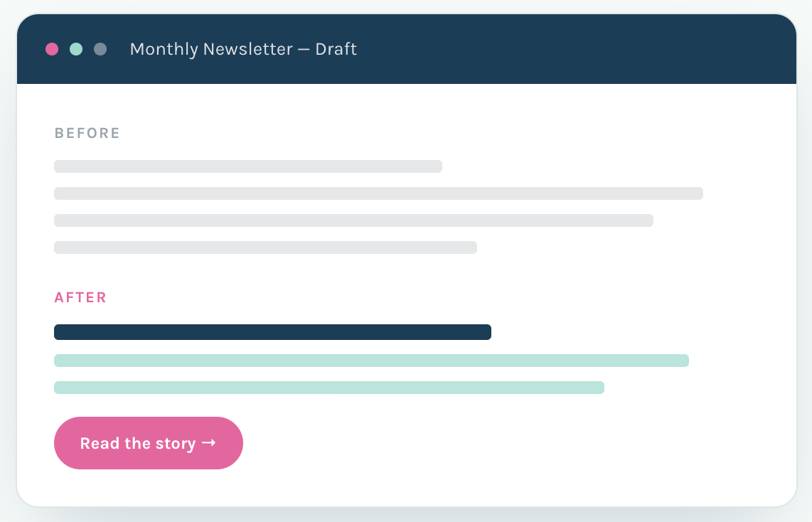The width and height of the screenshot is (812, 522).
Task: Click the word Monthly in the header
Action: point(164,50)
